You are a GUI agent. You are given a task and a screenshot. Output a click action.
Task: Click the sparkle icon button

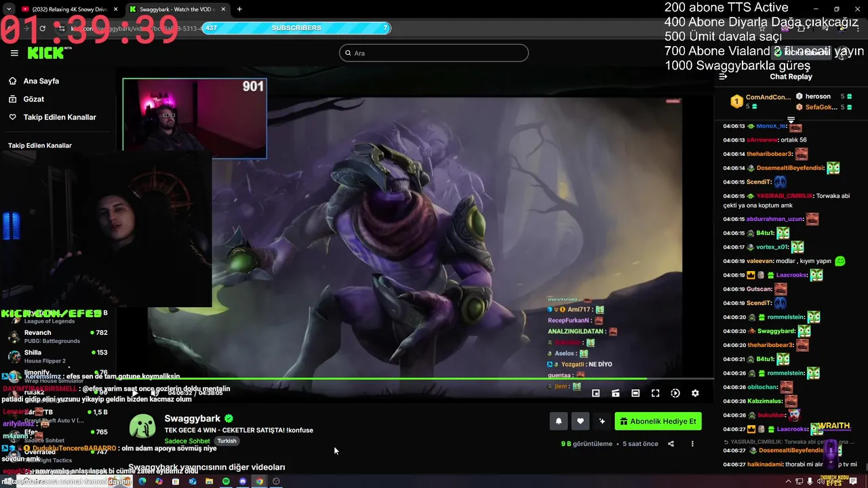601,421
